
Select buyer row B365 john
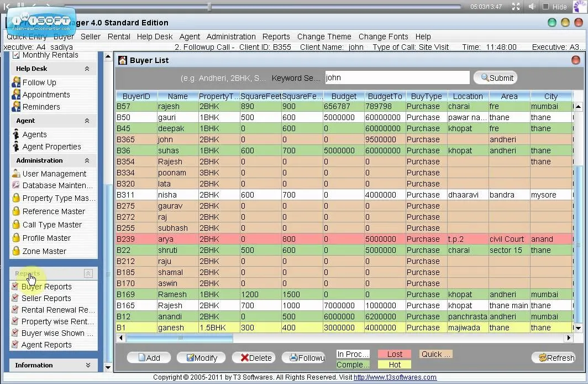point(344,139)
